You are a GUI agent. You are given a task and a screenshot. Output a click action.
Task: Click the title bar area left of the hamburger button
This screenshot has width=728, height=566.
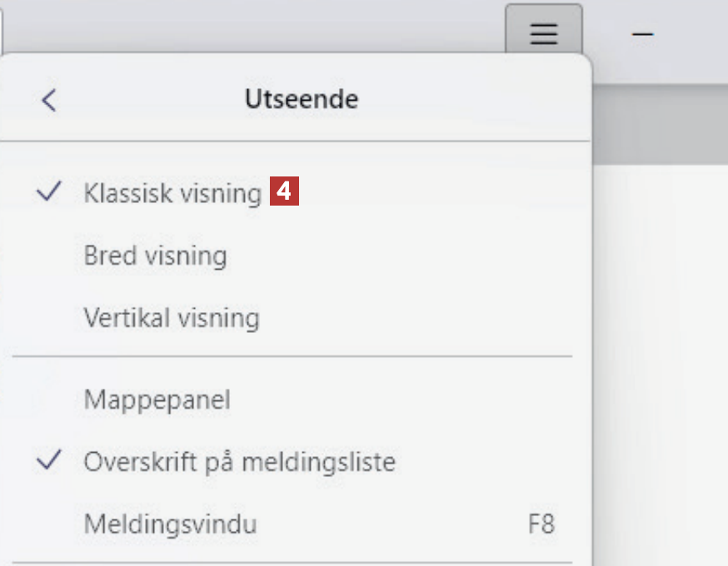[250, 25]
